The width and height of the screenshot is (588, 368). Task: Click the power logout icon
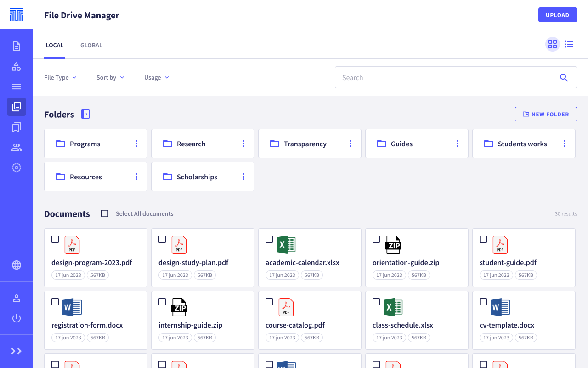click(17, 318)
